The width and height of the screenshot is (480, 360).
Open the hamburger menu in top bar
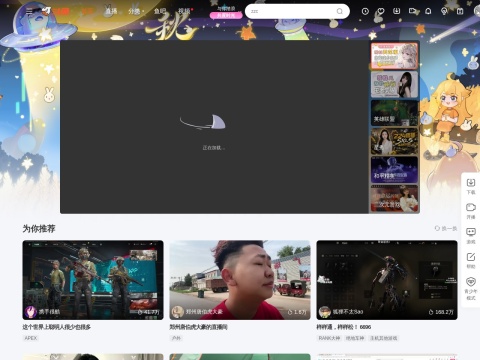(x=30, y=11)
